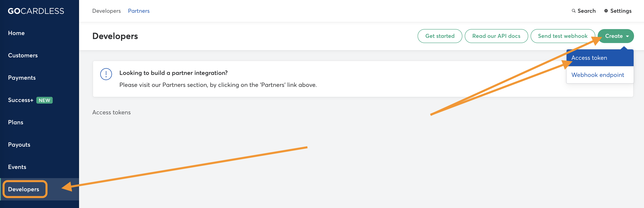Expand the Create dropdown arrow
Viewport: 644px width, 208px height.
click(x=627, y=36)
